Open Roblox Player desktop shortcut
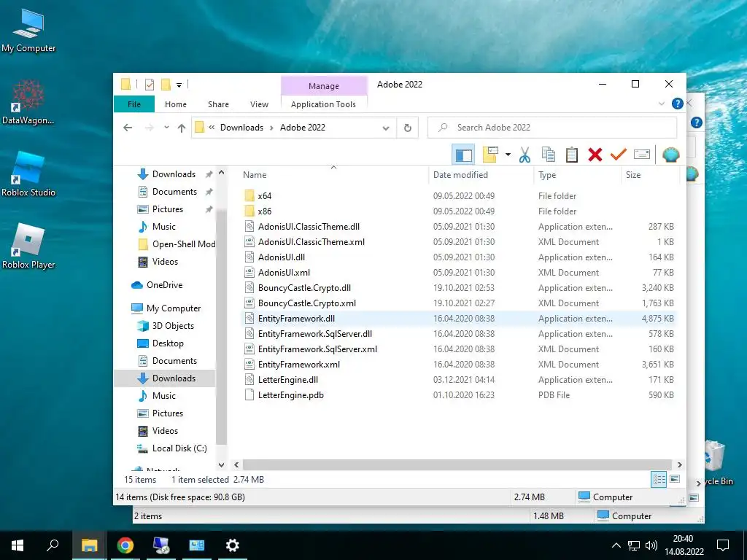The height and width of the screenshot is (560, 747). 28,246
